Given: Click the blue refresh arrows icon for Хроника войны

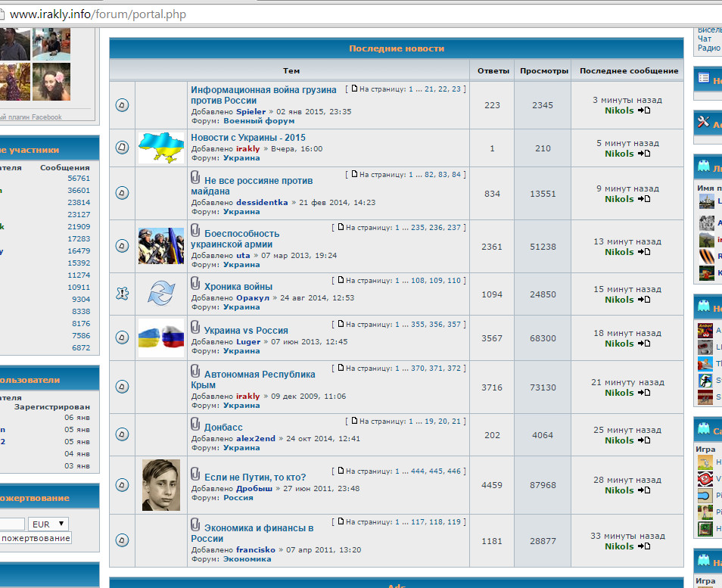Looking at the screenshot, I should 160,294.
